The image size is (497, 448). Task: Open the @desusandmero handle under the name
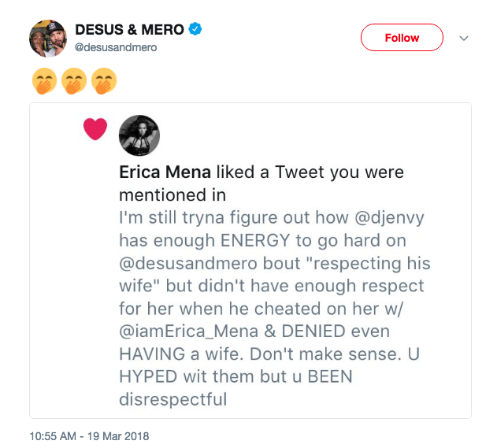(114, 47)
